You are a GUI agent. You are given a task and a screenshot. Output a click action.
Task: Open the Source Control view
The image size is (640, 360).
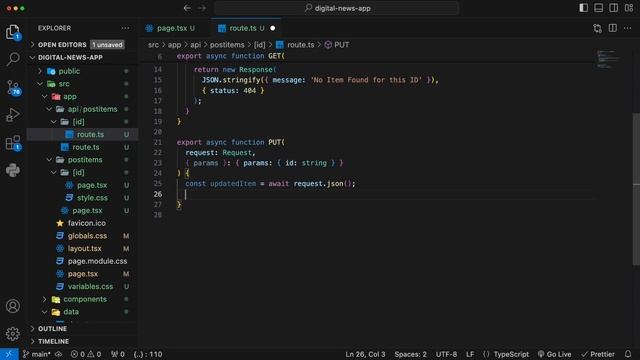(13, 87)
